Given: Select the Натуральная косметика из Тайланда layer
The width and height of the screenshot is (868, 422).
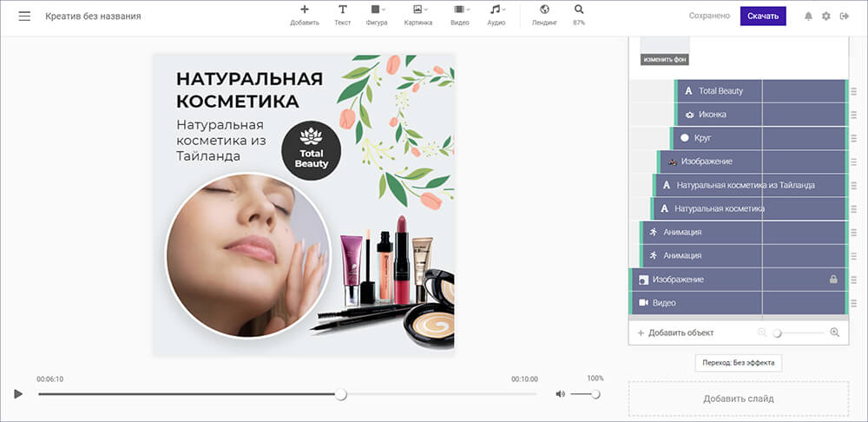Looking at the screenshot, I should click(x=750, y=185).
